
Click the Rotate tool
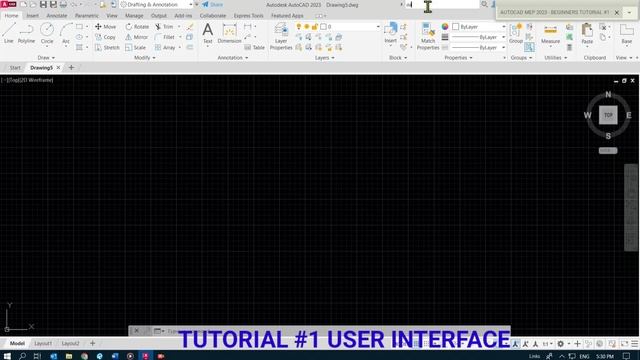pyautogui.click(x=137, y=27)
